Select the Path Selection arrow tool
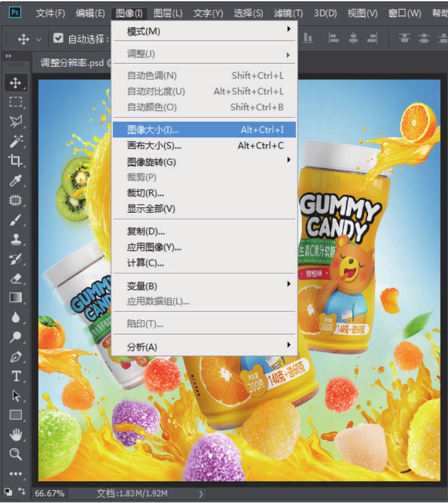Screen dimensions: 448x503 point(16,396)
